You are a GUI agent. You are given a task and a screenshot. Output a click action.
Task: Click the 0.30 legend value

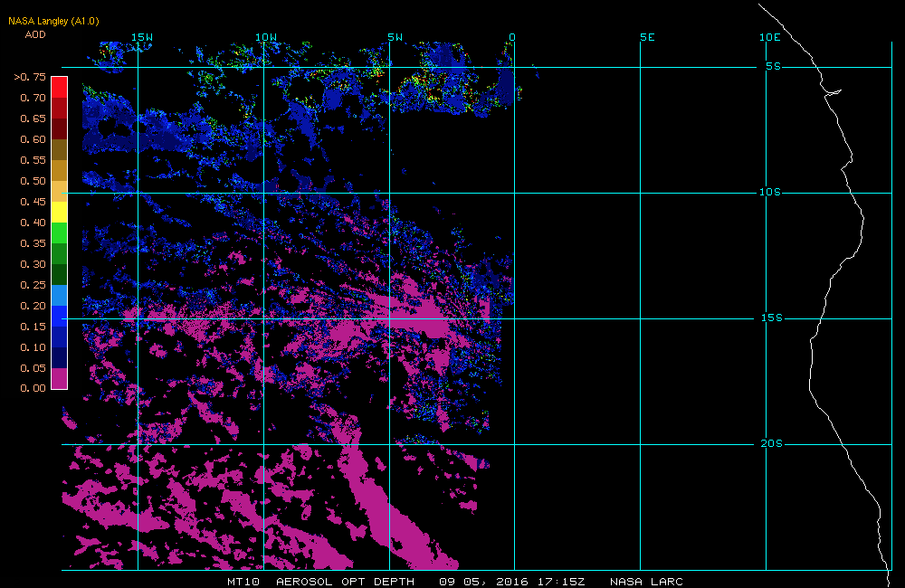(33, 264)
